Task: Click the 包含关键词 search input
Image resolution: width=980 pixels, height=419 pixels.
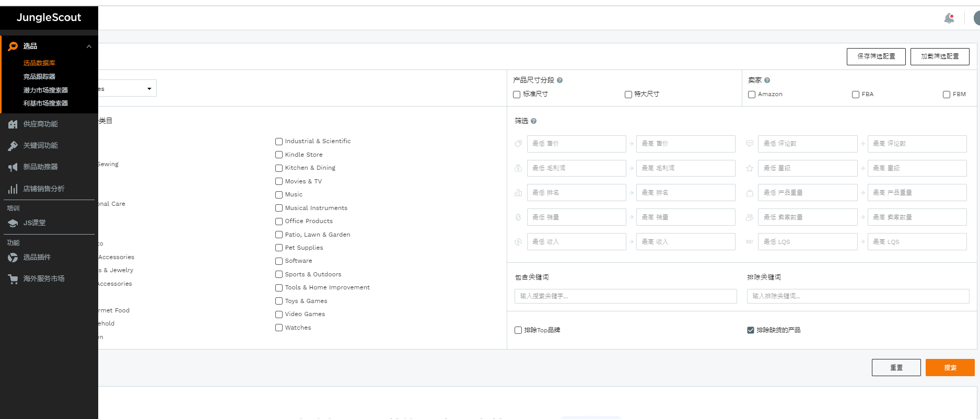Action: (x=626, y=296)
